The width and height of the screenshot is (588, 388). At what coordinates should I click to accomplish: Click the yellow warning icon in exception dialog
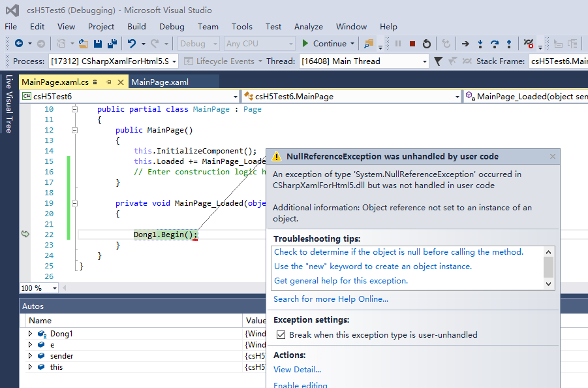coord(276,157)
